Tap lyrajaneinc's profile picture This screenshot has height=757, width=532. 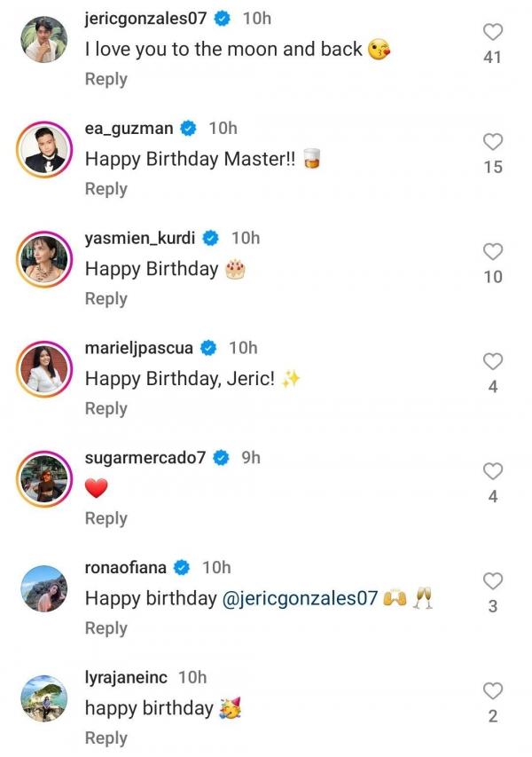click(x=43, y=698)
